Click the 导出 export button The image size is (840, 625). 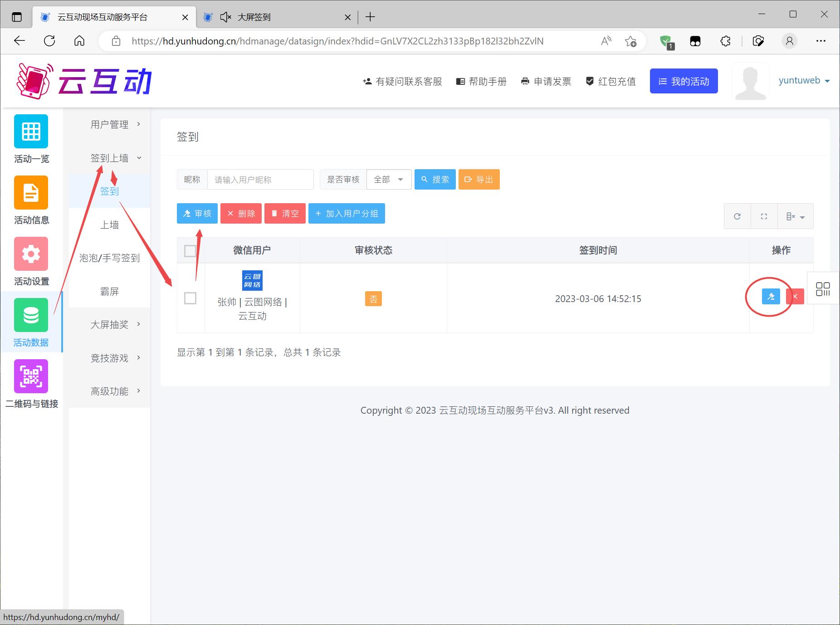479,180
